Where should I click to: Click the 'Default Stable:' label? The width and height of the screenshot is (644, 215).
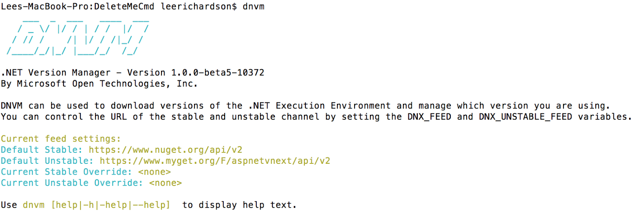click(x=41, y=150)
